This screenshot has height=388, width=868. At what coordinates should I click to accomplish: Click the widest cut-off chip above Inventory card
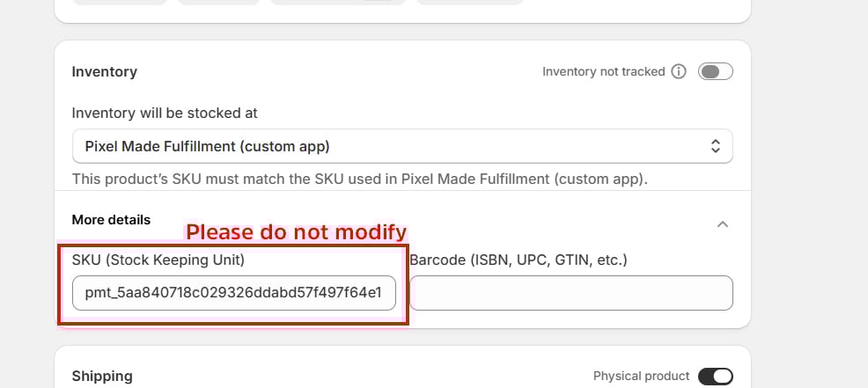click(x=337, y=1)
